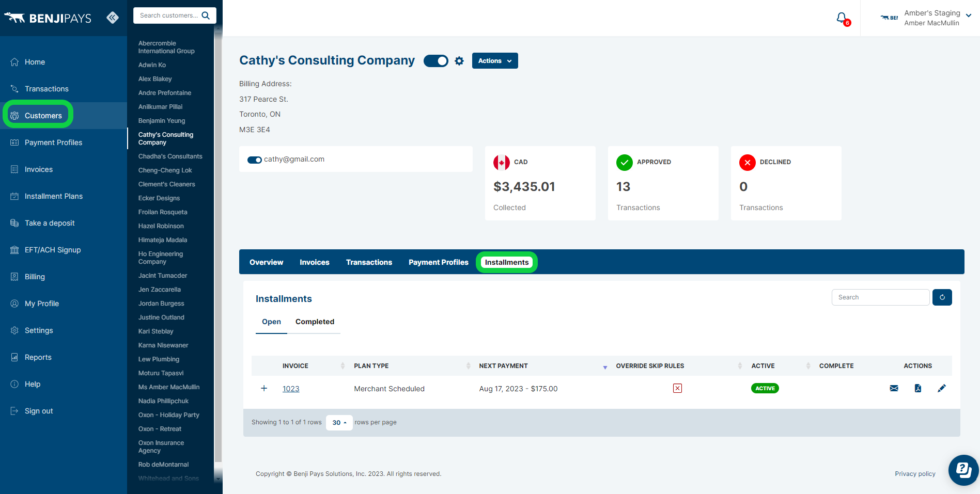Image resolution: width=980 pixels, height=494 pixels.
Task: Select customer Chadha's Consultants
Action: coord(170,156)
